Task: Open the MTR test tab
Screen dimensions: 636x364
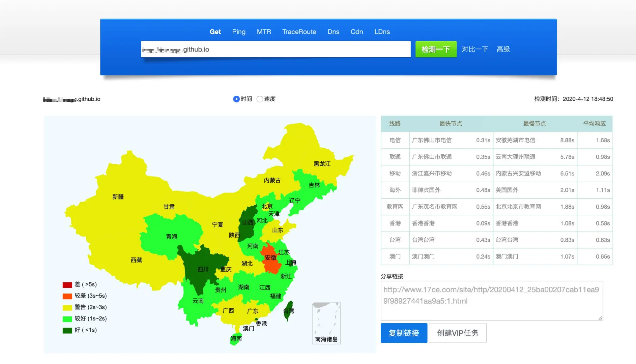Action: click(x=264, y=32)
